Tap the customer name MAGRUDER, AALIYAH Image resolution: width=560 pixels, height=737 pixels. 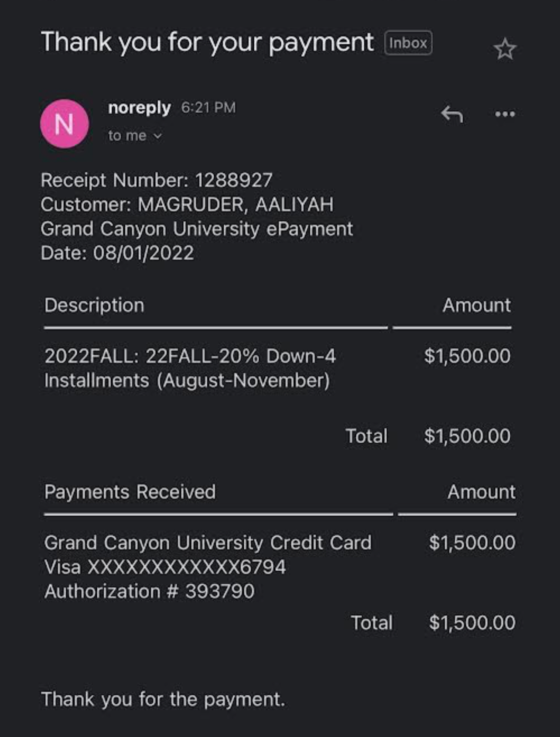(x=236, y=205)
